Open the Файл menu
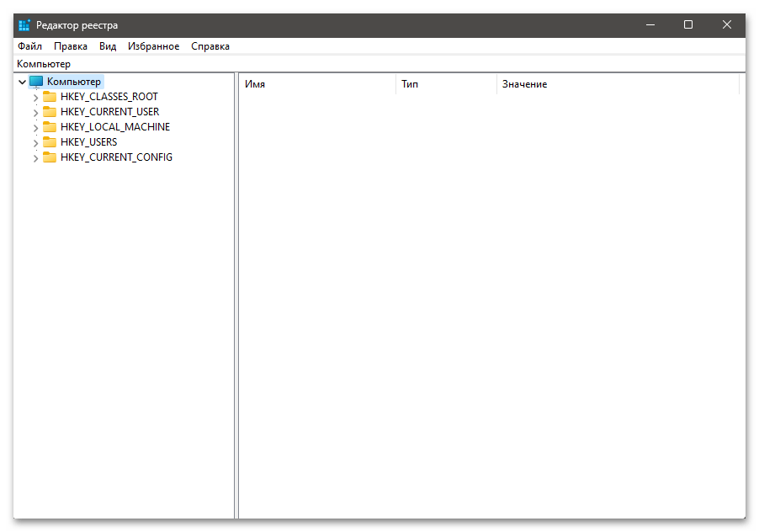This screenshot has width=759, height=532. (29, 46)
